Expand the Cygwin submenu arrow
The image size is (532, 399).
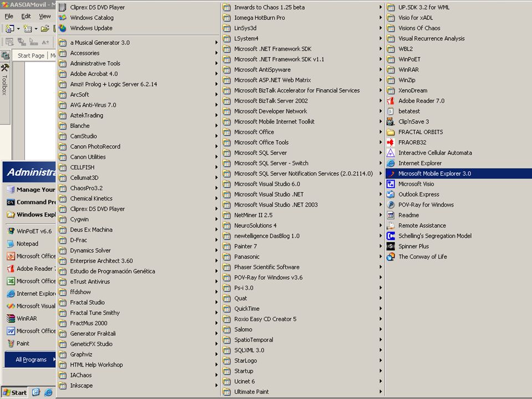coord(217,219)
